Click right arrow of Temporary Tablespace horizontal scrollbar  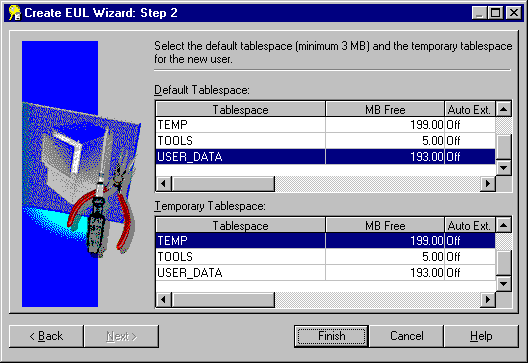coord(488,299)
